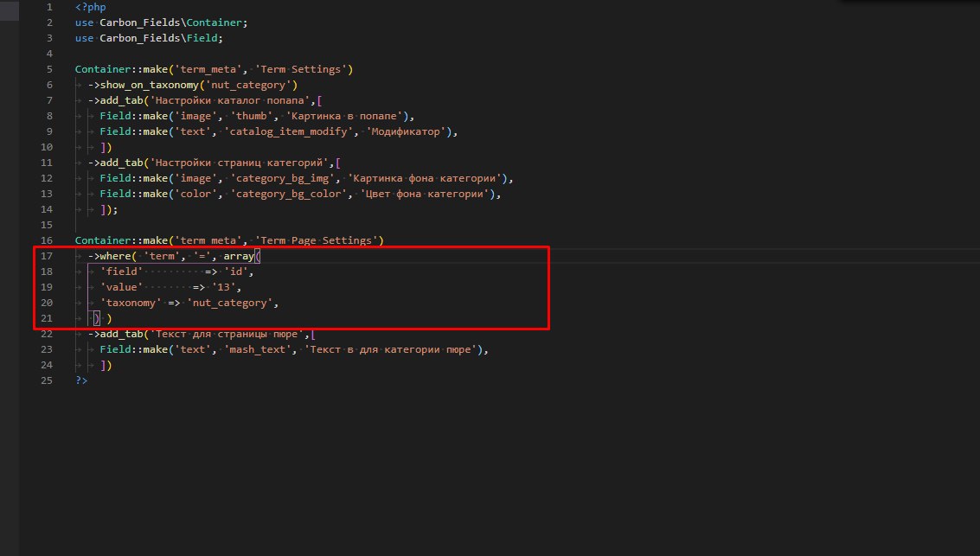This screenshot has height=556, width=980.
Task: Click the 'category_bg_img' string
Action: [x=282, y=179]
